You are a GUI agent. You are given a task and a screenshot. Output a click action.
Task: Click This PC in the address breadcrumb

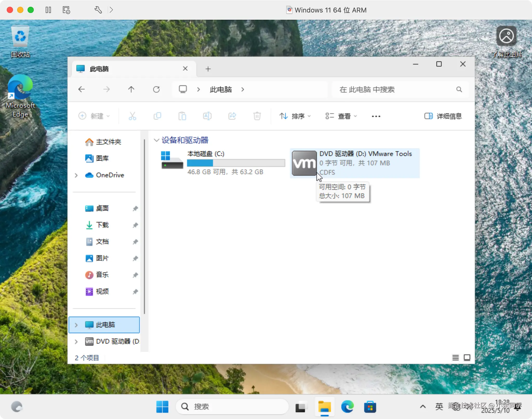click(x=221, y=89)
